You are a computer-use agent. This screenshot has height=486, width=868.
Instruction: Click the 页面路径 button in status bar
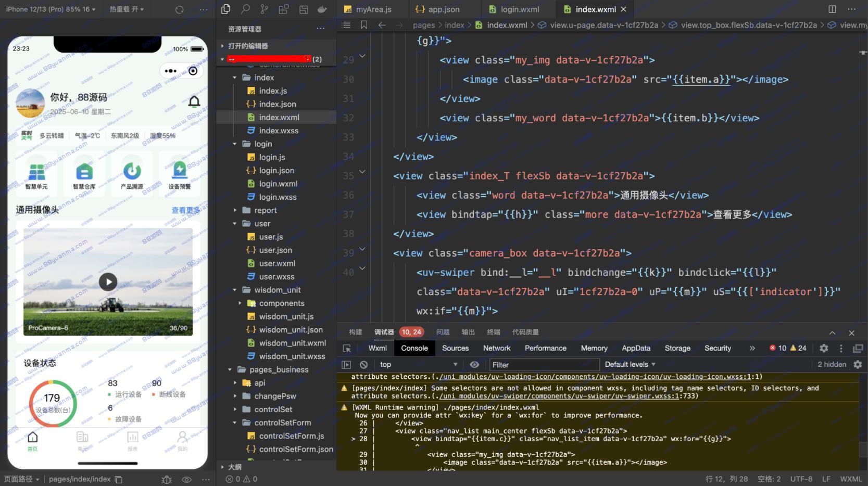[21, 479]
